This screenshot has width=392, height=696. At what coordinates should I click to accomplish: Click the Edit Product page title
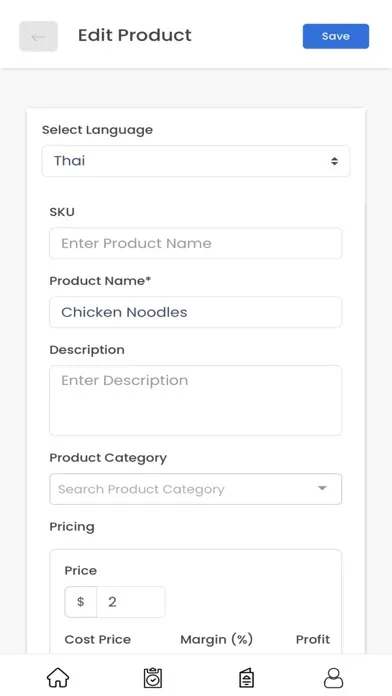135,35
